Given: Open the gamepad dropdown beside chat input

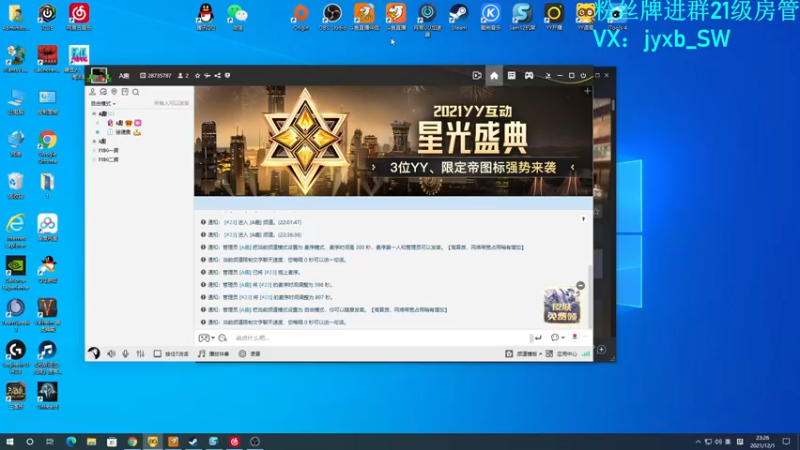Looking at the screenshot, I should pyautogui.click(x=207, y=338).
